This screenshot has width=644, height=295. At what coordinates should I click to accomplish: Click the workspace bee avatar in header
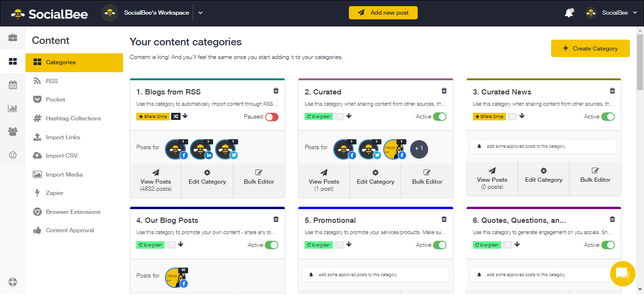[110, 13]
